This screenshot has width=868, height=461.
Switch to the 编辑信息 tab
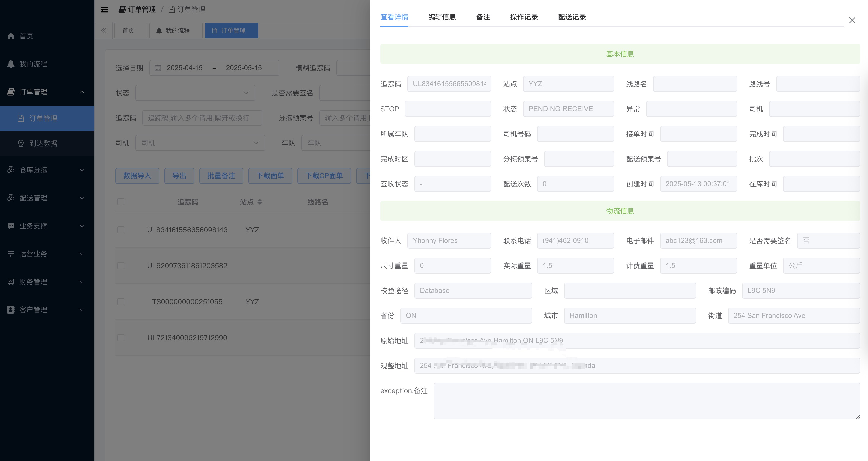(442, 17)
